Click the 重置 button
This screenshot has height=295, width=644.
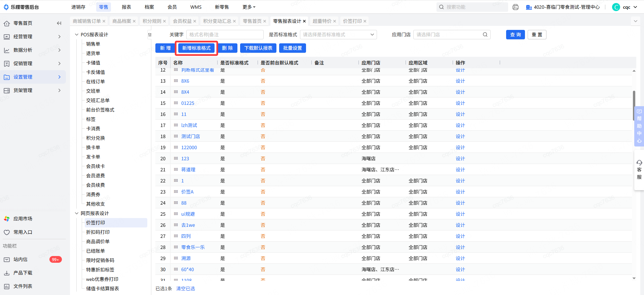(537, 35)
